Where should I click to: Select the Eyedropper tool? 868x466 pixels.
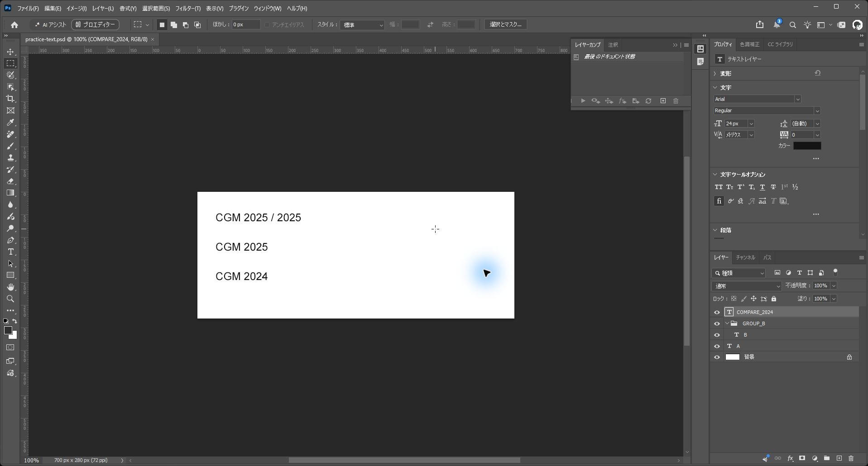[x=10, y=122]
